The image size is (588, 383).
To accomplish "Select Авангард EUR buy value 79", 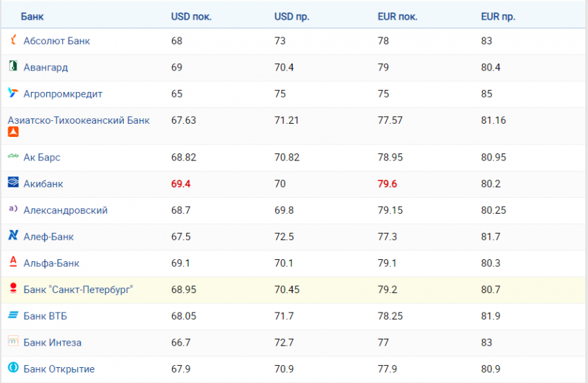I will [x=383, y=68].
